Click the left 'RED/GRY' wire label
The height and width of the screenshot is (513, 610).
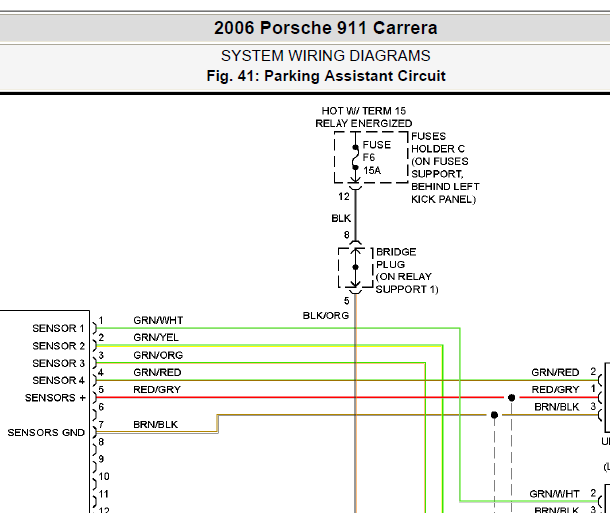click(x=157, y=390)
